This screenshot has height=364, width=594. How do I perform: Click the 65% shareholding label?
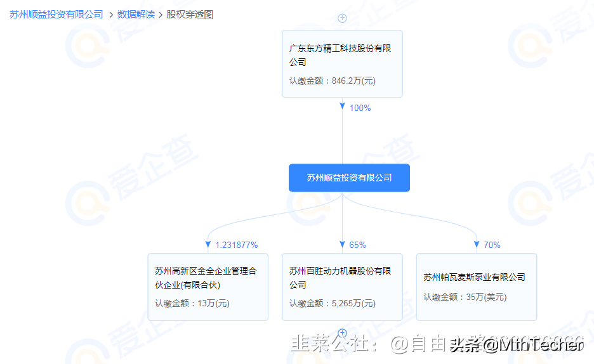pyautogui.click(x=358, y=245)
